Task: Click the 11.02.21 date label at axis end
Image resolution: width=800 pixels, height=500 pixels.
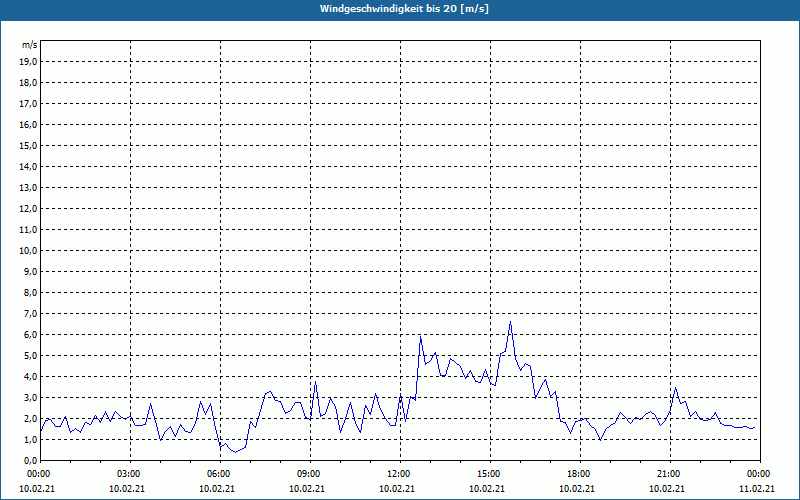Action: pos(757,489)
